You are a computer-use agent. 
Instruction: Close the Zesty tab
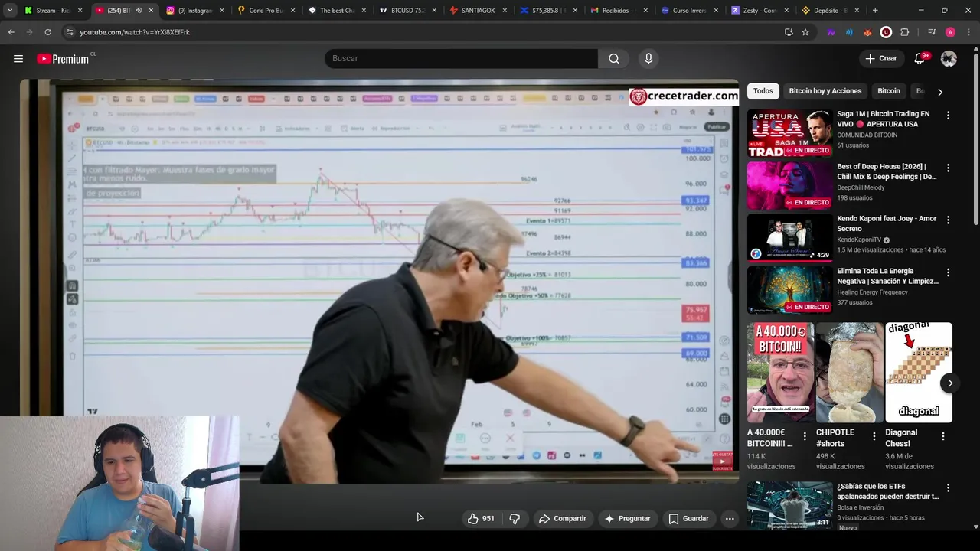786,11
